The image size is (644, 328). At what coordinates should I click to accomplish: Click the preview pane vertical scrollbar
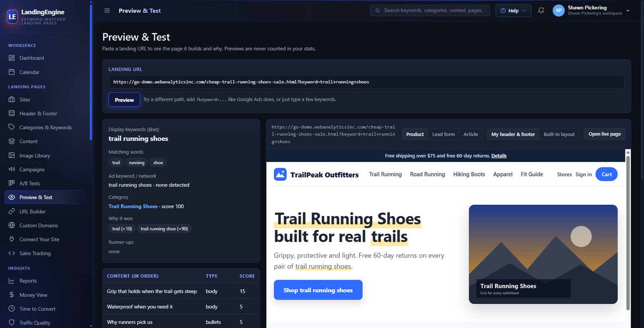(628, 233)
